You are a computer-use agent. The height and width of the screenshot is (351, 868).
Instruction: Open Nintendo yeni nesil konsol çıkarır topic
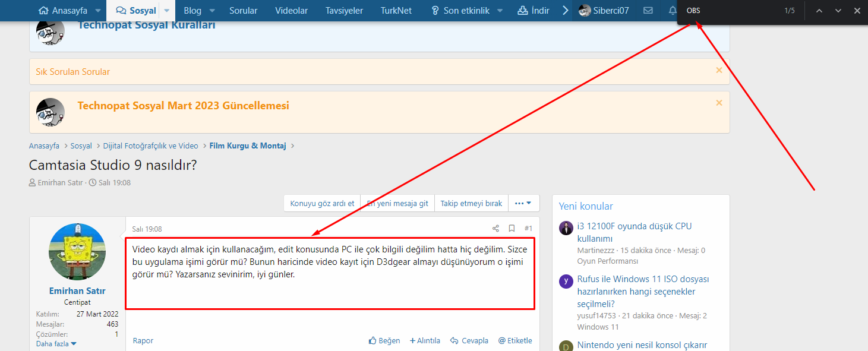642,345
